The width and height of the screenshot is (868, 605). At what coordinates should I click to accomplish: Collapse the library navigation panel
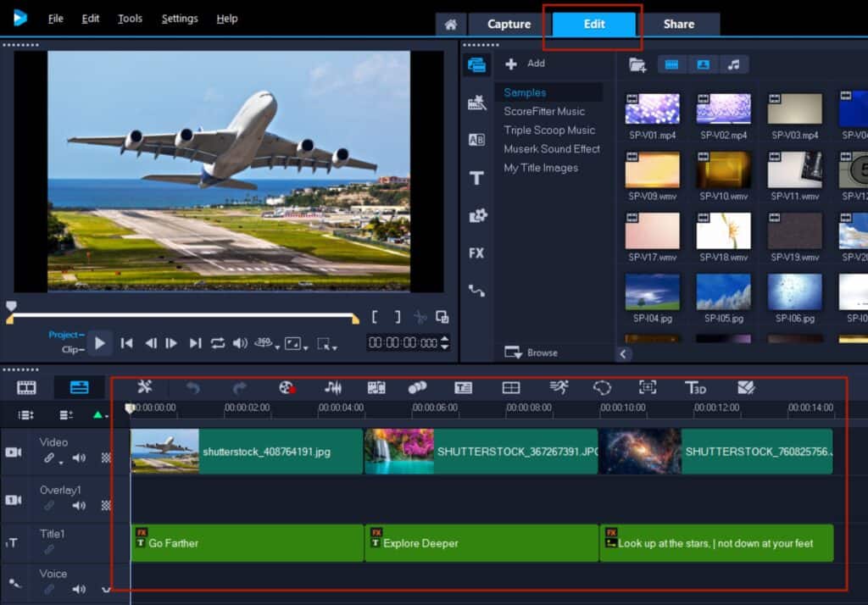pyautogui.click(x=624, y=354)
